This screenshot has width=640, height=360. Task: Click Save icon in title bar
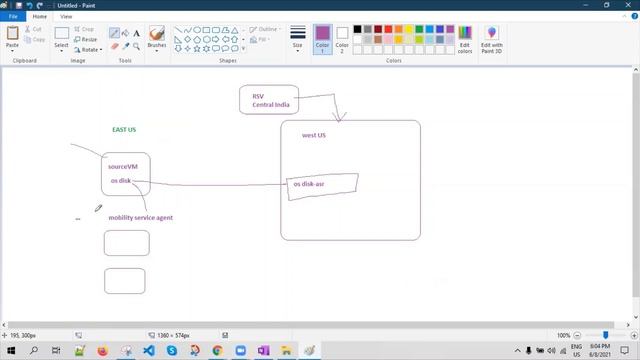[x=19, y=5]
